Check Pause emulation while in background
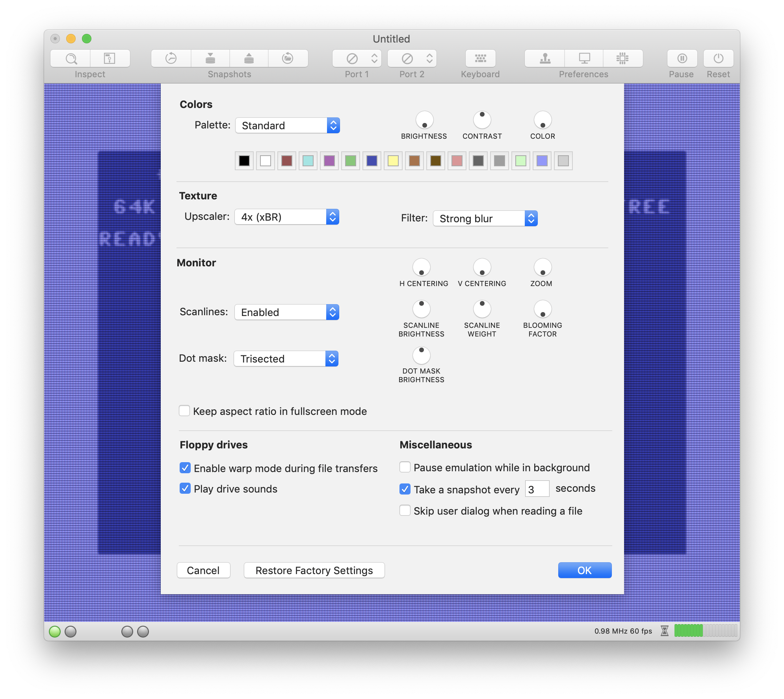This screenshot has width=784, height=699. [x=405, y=467]
